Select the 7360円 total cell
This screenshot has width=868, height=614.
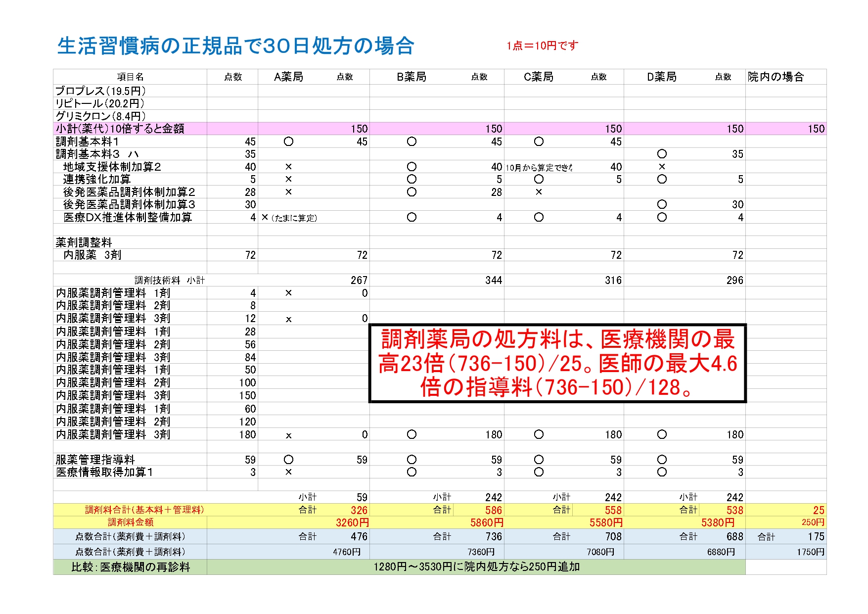[481, 552]
